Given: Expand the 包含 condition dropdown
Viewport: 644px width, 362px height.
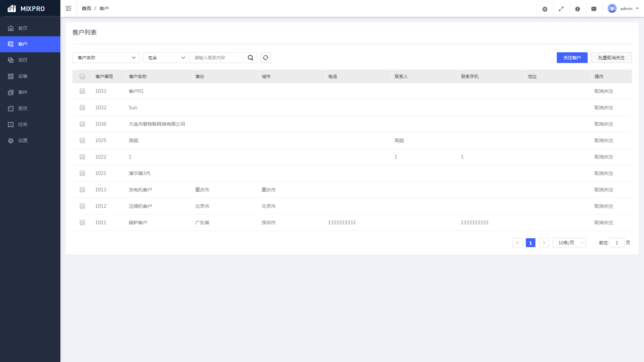Looking at the screenshot, I should pyautogui.click(x=166, y=58).
